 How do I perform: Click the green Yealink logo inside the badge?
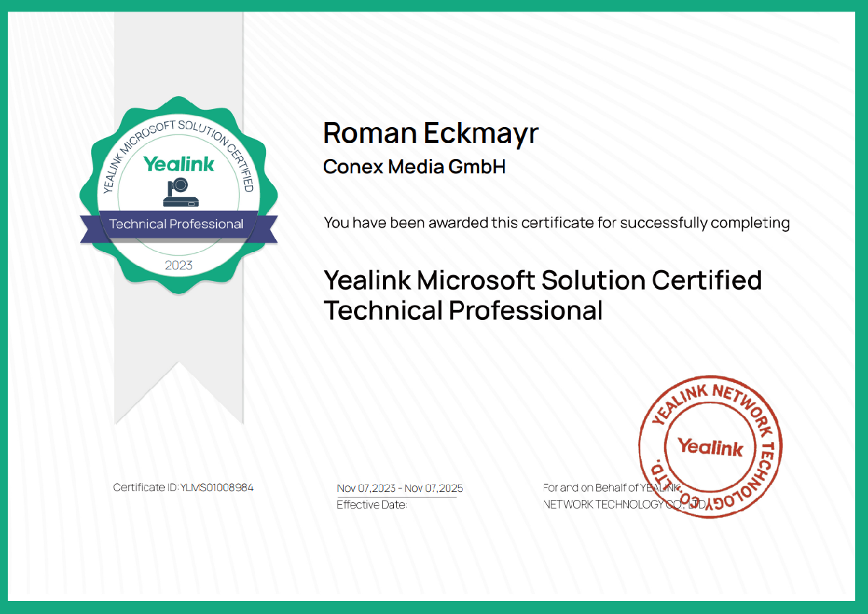179,164
